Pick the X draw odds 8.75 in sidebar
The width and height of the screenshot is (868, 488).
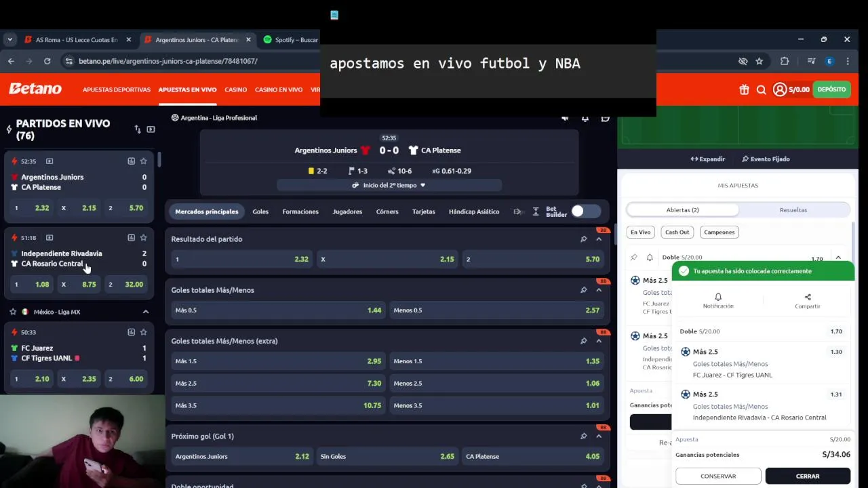[x=79, y=285]
